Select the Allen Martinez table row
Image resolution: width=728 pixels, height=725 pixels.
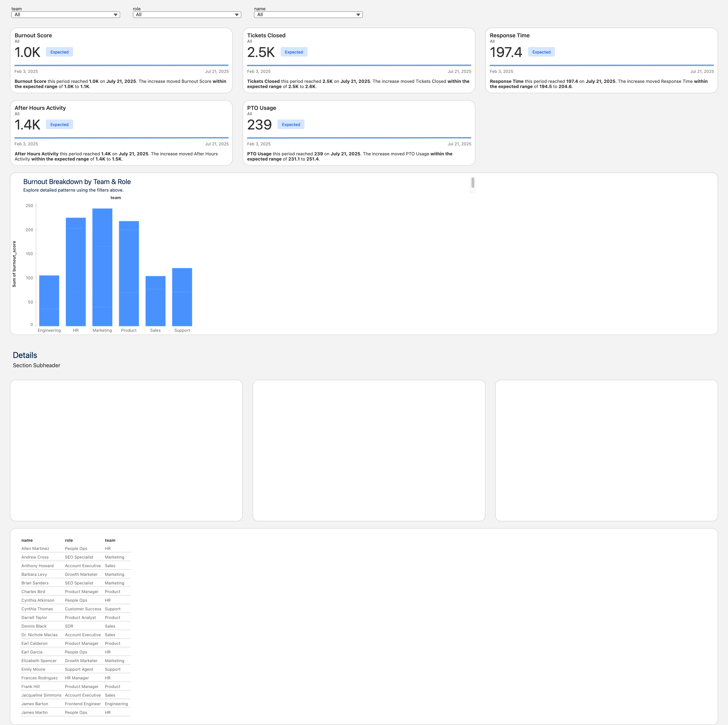tap(35, 548)
